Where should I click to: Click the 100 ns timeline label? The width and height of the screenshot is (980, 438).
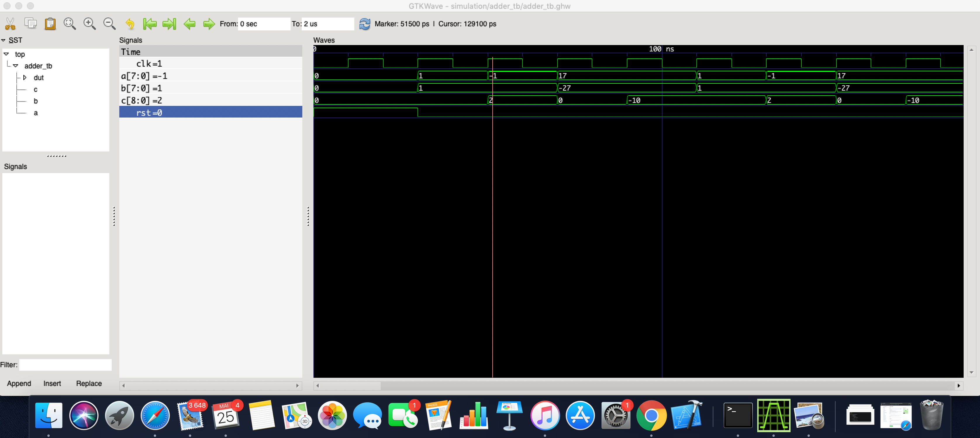(x=662, y=49)
